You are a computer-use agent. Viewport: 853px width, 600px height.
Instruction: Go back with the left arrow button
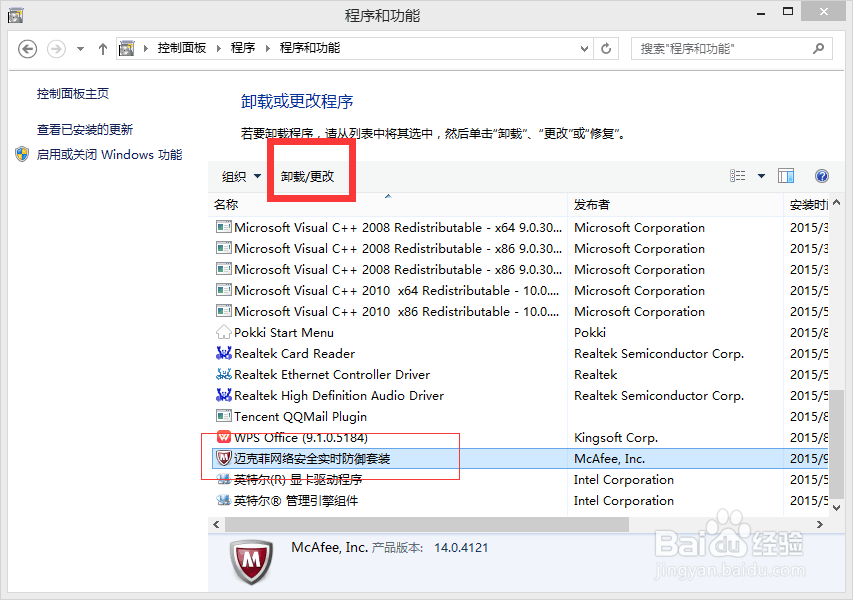[27, 49]
